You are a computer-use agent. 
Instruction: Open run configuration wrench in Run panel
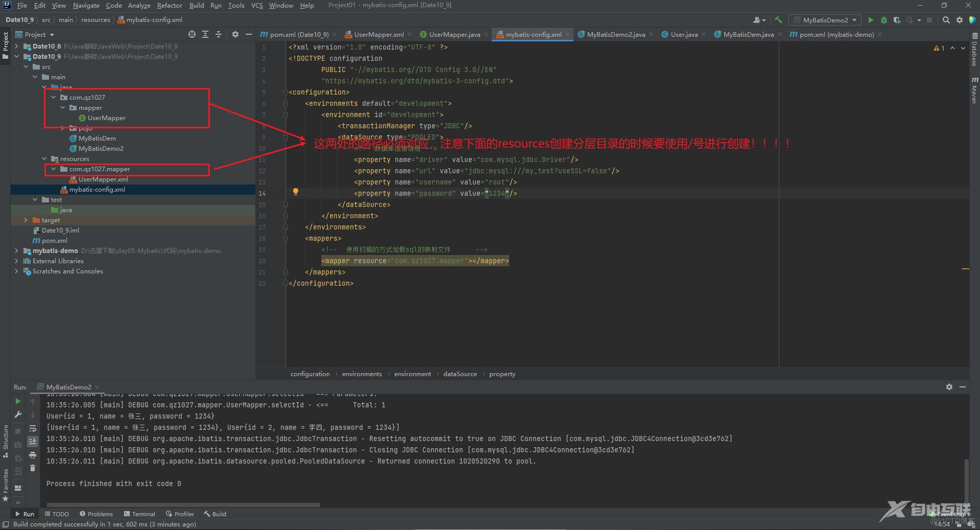pos(18,414)
